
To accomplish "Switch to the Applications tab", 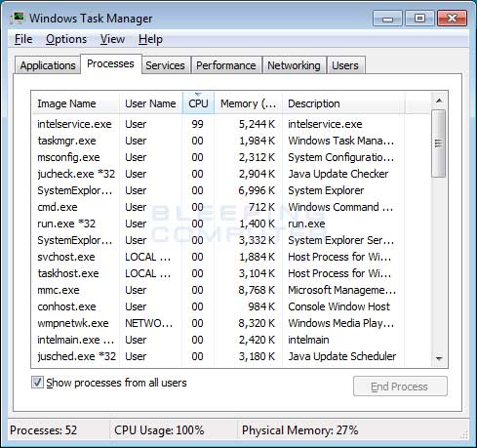I will (48, 65).
